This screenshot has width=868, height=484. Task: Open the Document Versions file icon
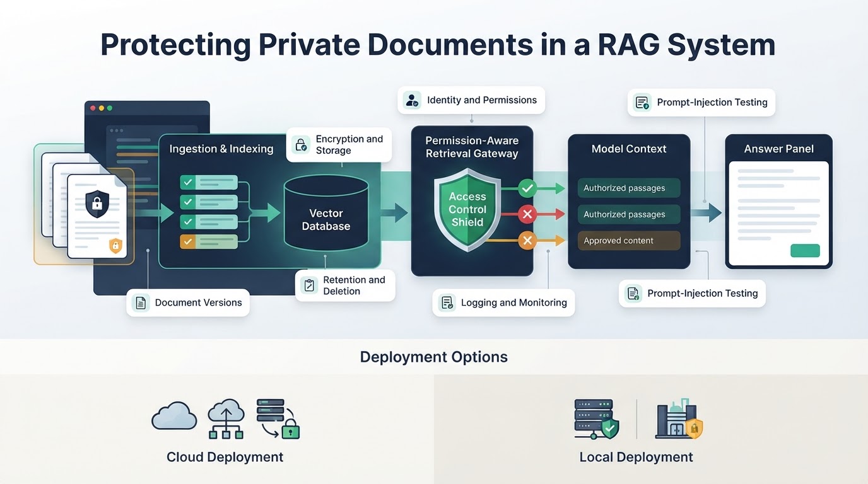tap(141, 302)
